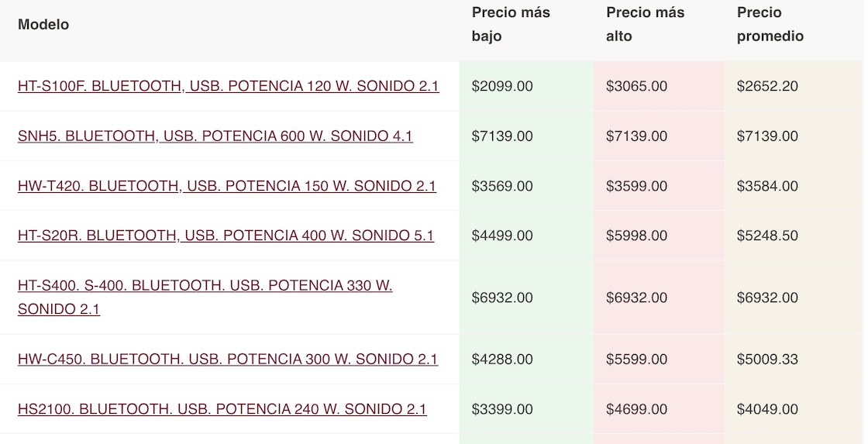The width and height of the screenshot is (868, 444).
Task: Click the HW-T420 150 W model link
Action: coord(226,186)
